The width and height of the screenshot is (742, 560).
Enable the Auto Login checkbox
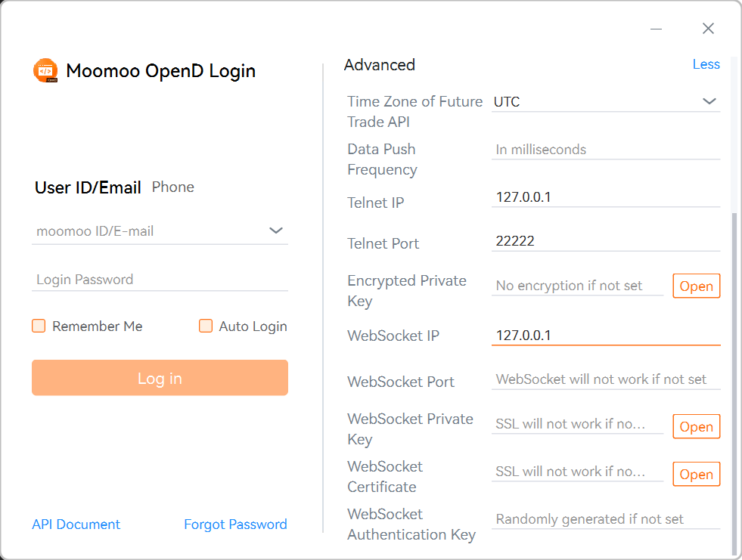pyautogui.click(x=206, y=326)
